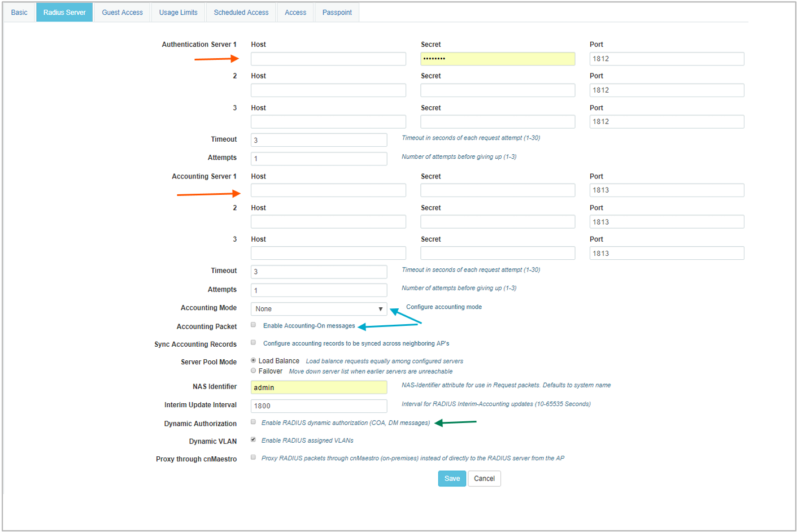Open the Scheduled Access tab

[241, 12]
